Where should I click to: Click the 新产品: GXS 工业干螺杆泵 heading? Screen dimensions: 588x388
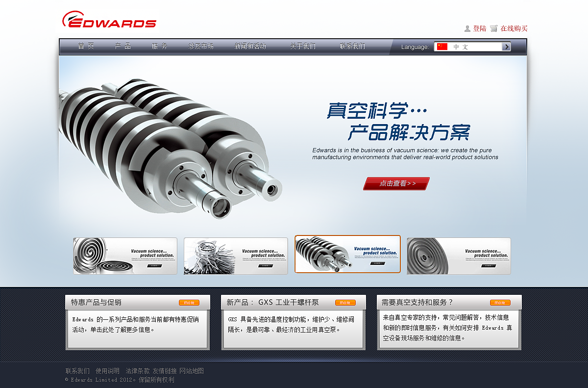coord(273,302)
